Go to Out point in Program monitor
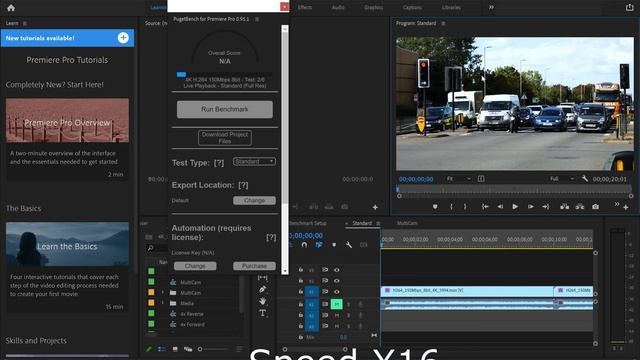Screen dimensions: 640x360 pyautogui.click(x=546, y=207)
